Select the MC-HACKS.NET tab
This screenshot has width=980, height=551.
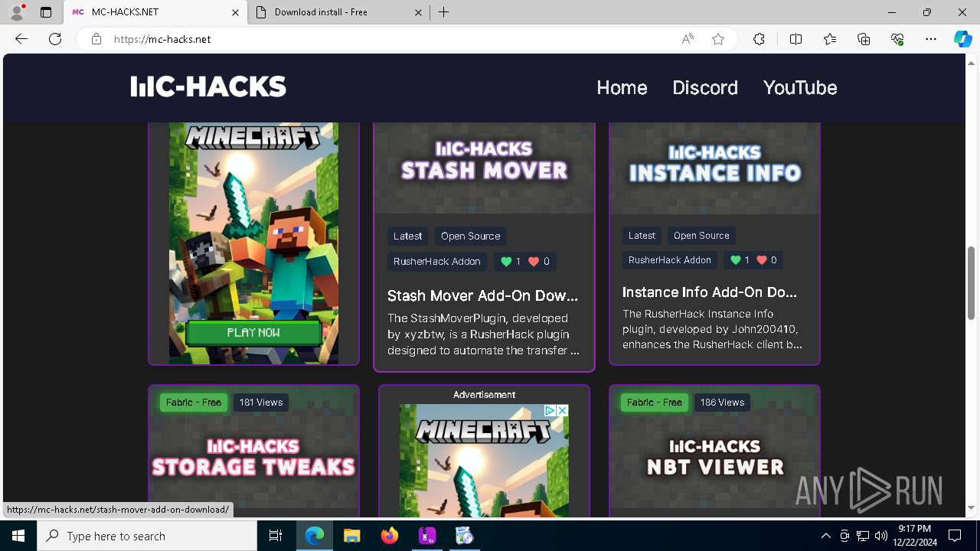[155, 12]
